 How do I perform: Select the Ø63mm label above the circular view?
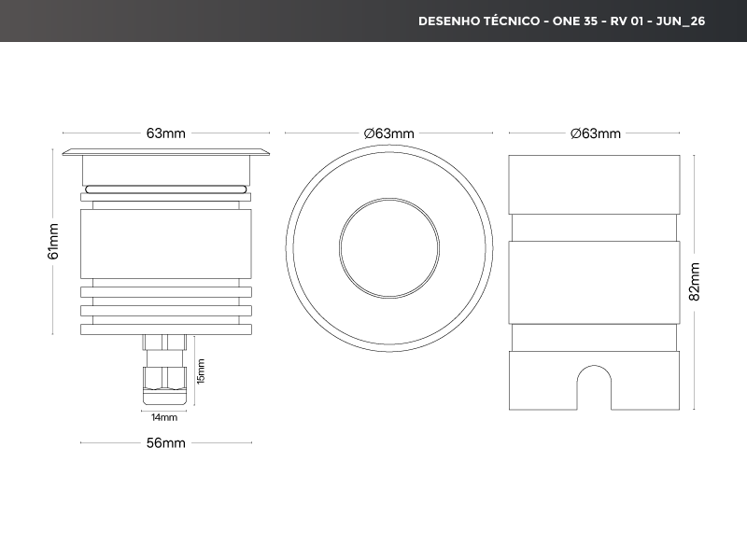click(388, 133)
